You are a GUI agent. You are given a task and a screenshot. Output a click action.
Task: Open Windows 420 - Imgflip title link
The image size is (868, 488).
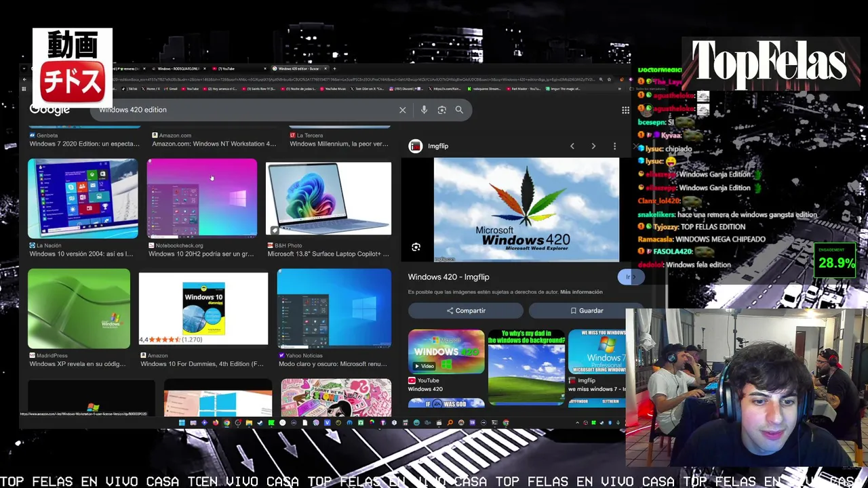coord(448,277)
